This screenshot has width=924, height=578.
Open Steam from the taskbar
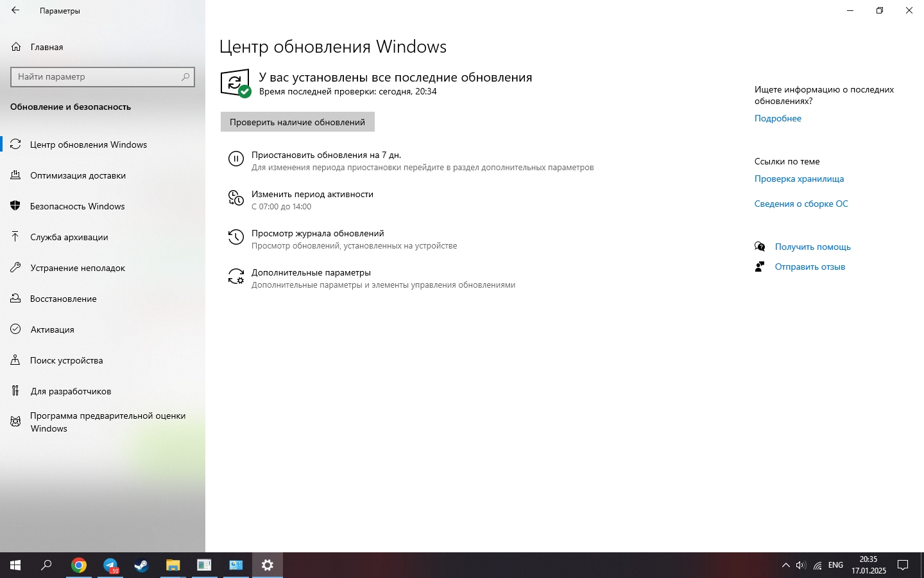[141, 565]
